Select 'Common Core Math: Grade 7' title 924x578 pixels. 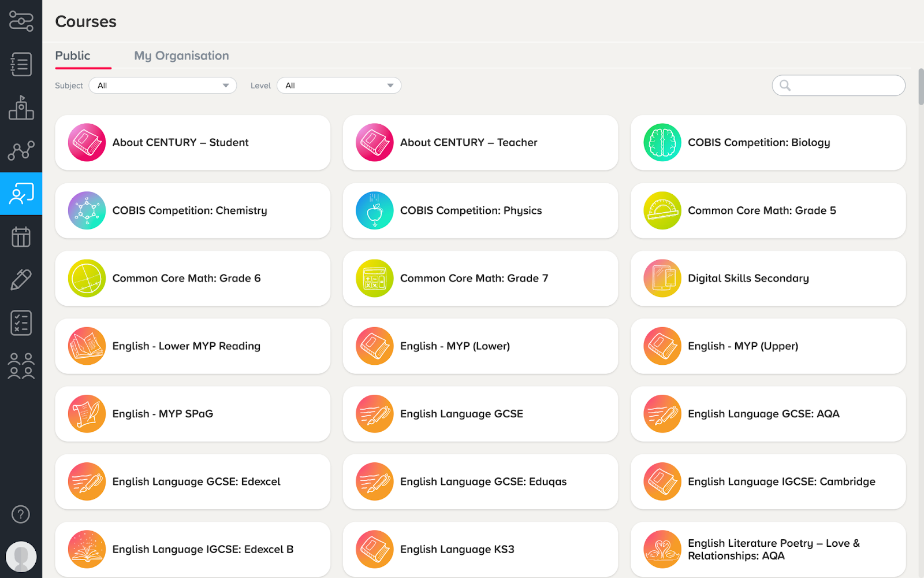(474, 278)
